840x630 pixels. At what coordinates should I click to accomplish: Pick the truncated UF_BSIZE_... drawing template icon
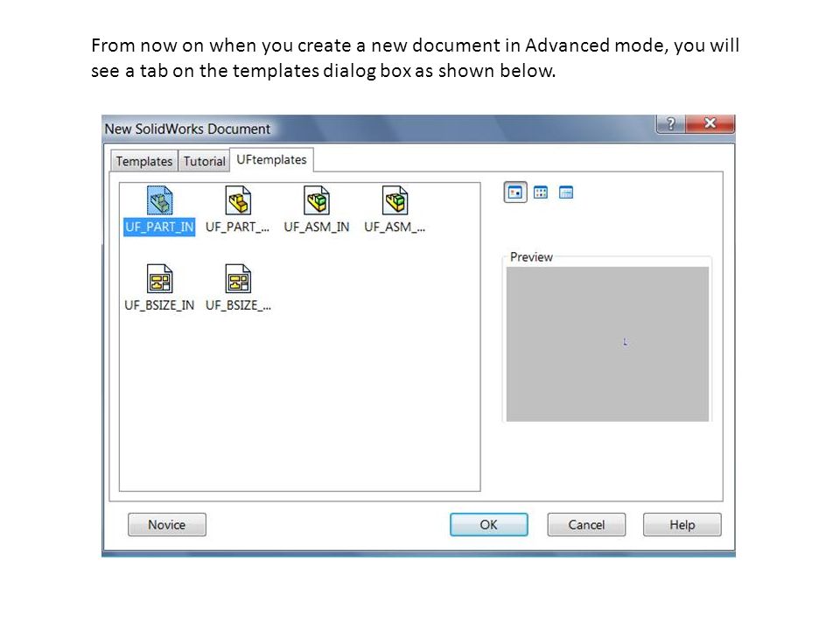pyautogui.click(x=238, y=278)
